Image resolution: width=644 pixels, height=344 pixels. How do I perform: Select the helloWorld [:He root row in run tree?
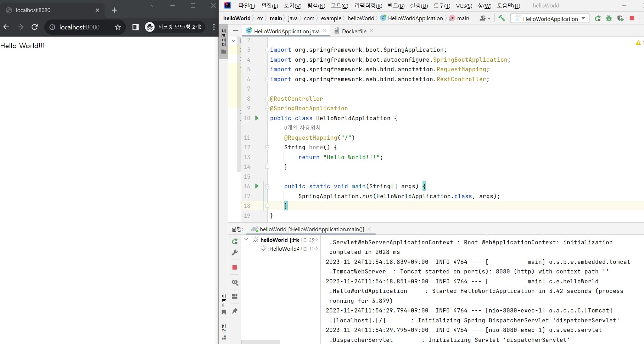tap(286, 240)
